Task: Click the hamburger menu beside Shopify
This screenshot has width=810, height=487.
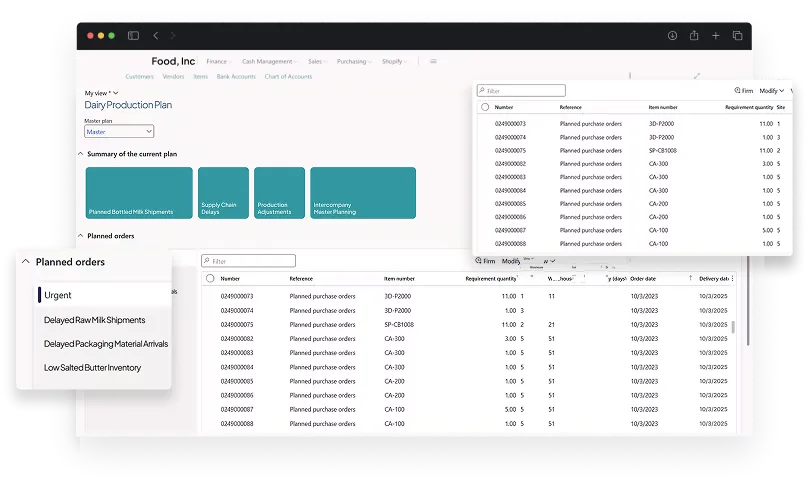Action: tap(433, 61)
